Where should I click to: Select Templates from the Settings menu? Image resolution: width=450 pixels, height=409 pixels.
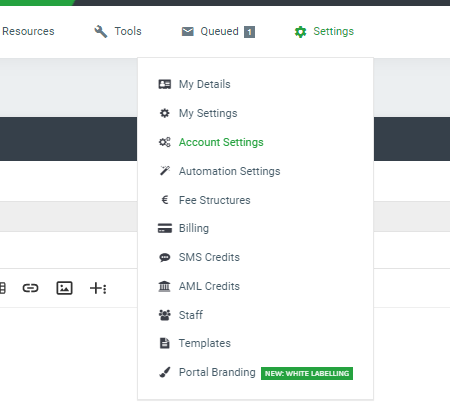pyautogui.click(x=205, y=343)
